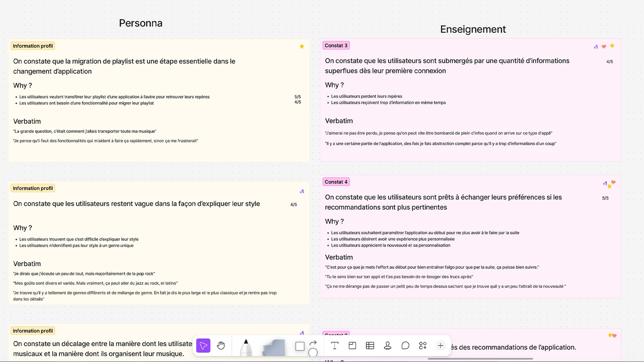Click the 4/5 score on vague style card
The height and width of the screenshot is (362, 644).
tap(293, 205)
